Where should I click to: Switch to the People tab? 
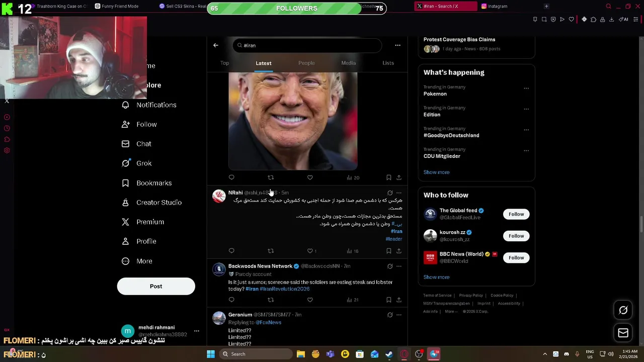coord(306,63)
